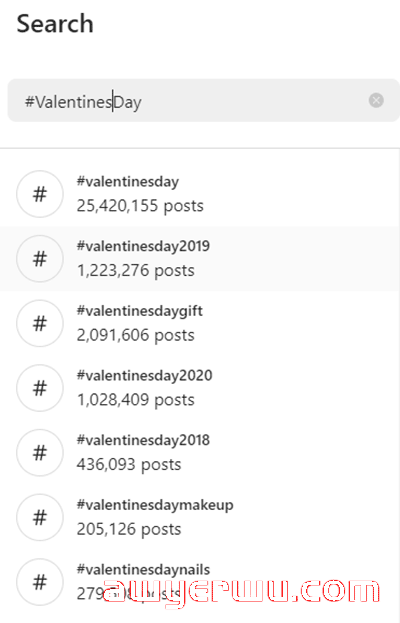The image size is (400, 623).
Task: Click the hash icon beside #valentinesday2020
Action: (x=40, y=388)
